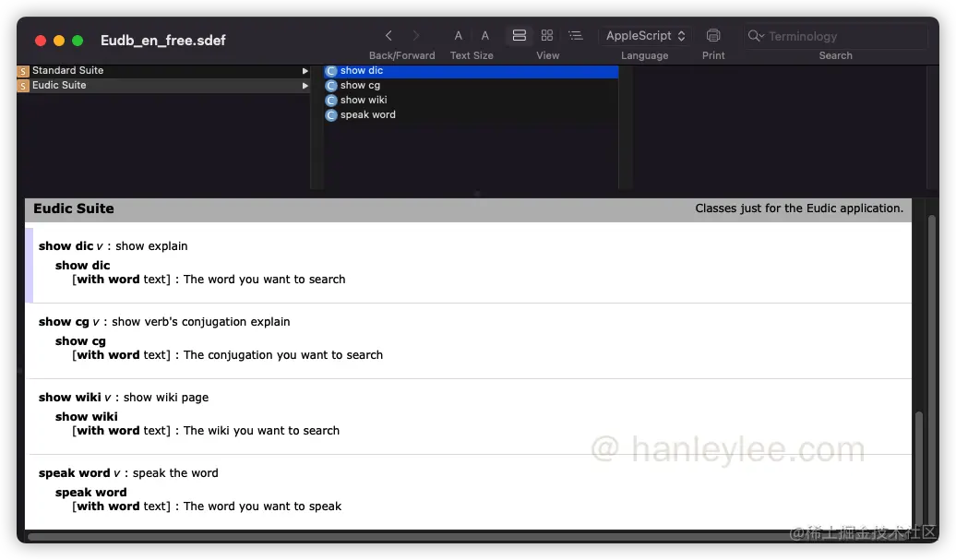This screenshot has width=956, height=560.
Task: Click 'speak the word' definition line
Action: pyautogui.click(x=175, y=473)
